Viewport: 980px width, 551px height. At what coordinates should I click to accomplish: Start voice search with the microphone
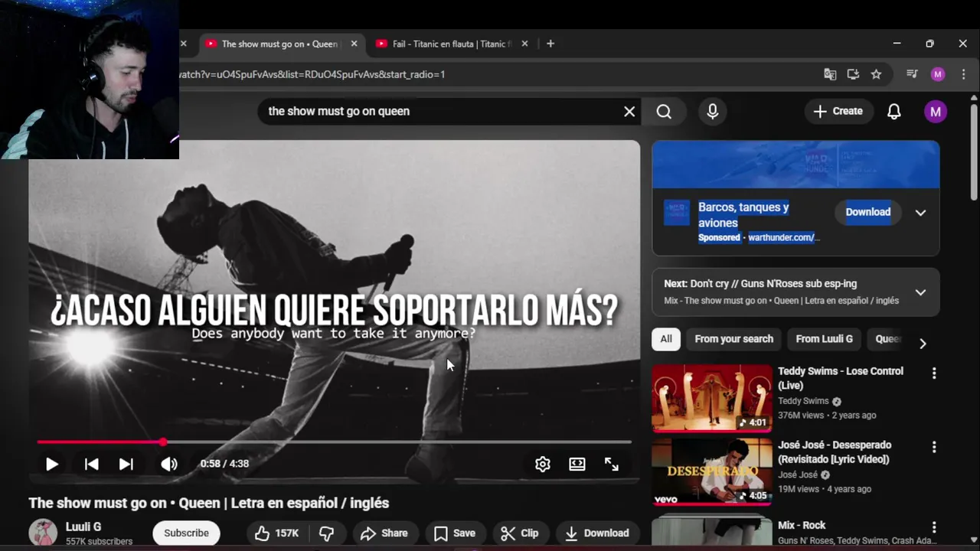(713, 112)
